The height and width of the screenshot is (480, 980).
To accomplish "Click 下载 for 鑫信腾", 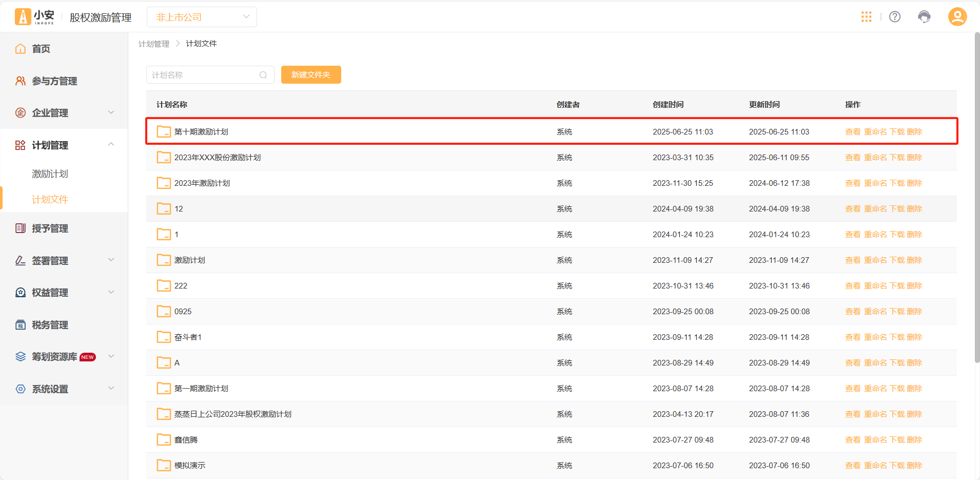I will click(897, 440).
